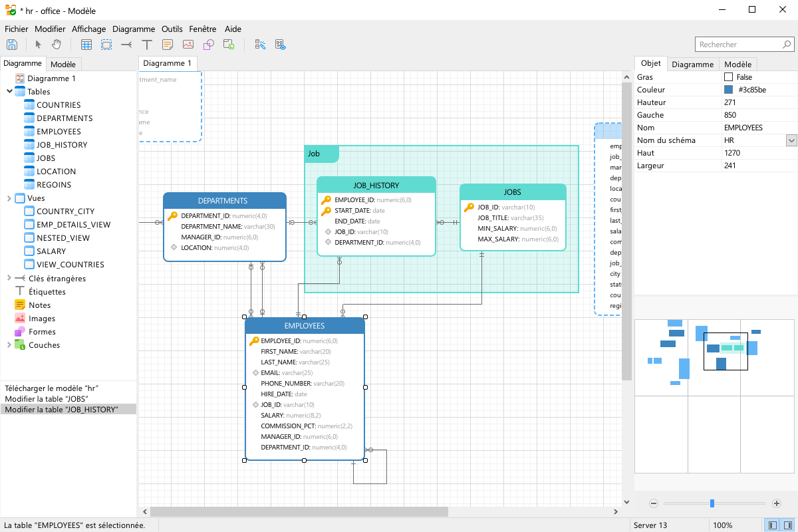Click the Images icon in the tree

coord(20,318)
